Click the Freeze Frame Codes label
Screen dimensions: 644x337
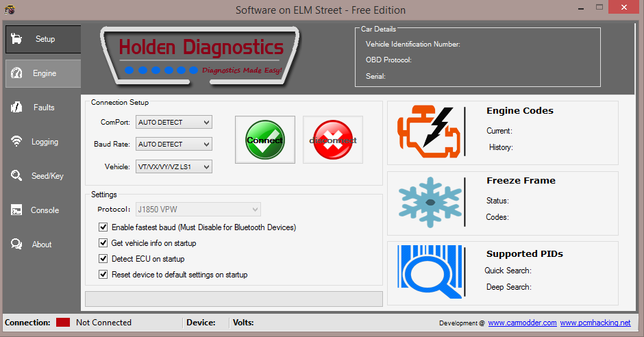pyautogui.click(x=497, y=217)
